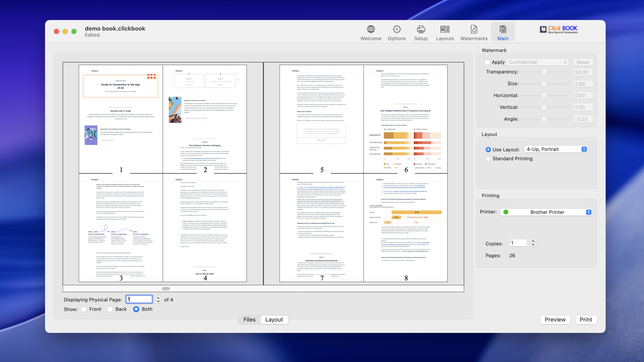Open the Confidential watermark dropdown
The width and height of the screenshot is (644, 362).
point(538,62)
